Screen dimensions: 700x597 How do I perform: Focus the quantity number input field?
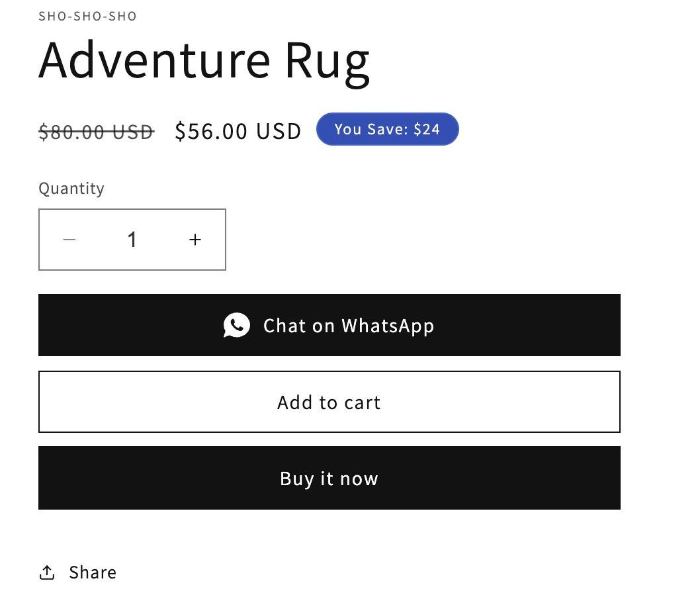(x=132, y=240)
